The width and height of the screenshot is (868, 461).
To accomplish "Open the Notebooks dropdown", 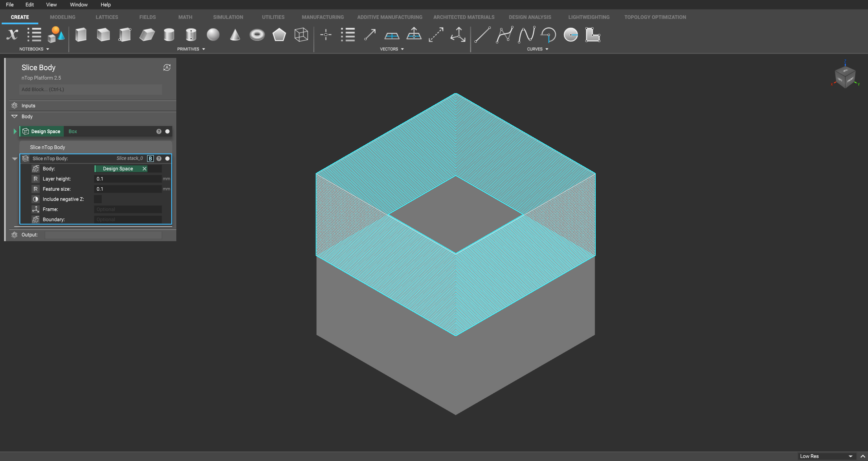I will coord(34,49).
